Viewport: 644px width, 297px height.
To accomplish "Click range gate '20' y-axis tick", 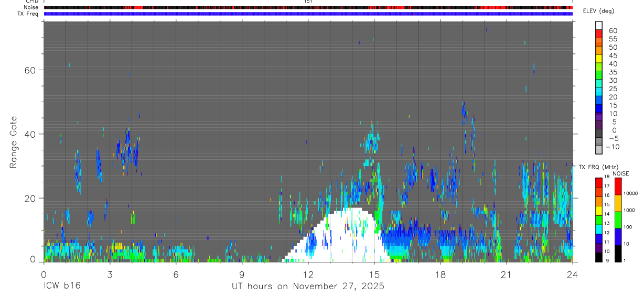I will pos(30,198).
